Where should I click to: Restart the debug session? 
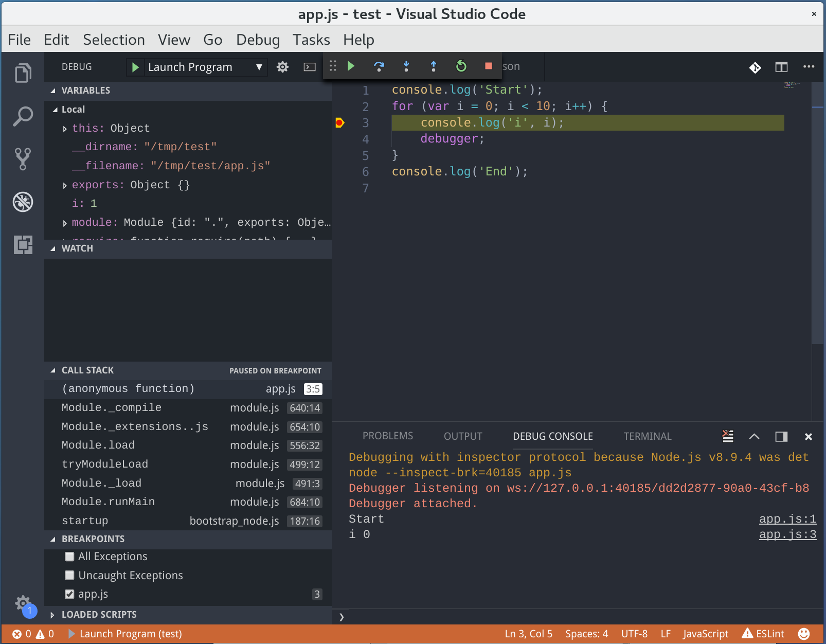(461, 66)
